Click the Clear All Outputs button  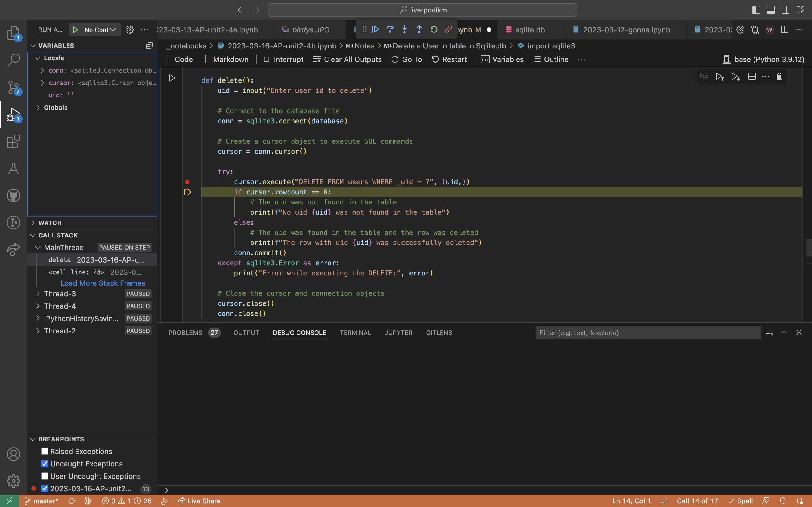point(347,59)
